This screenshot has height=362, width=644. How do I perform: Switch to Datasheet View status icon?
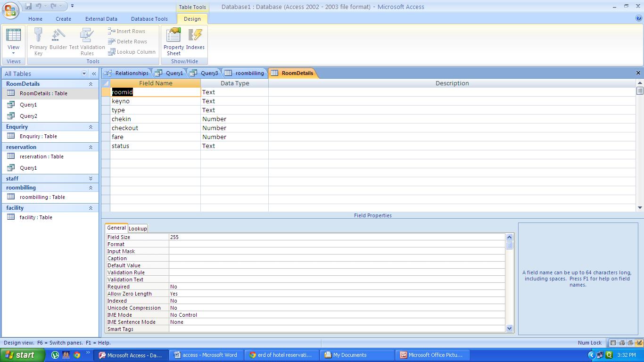(613, 343)
